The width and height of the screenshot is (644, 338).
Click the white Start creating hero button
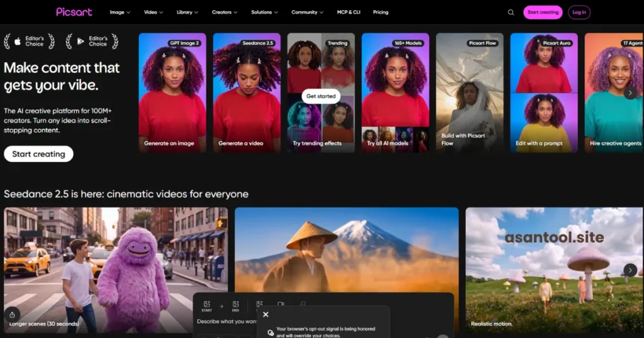point(38,154)
